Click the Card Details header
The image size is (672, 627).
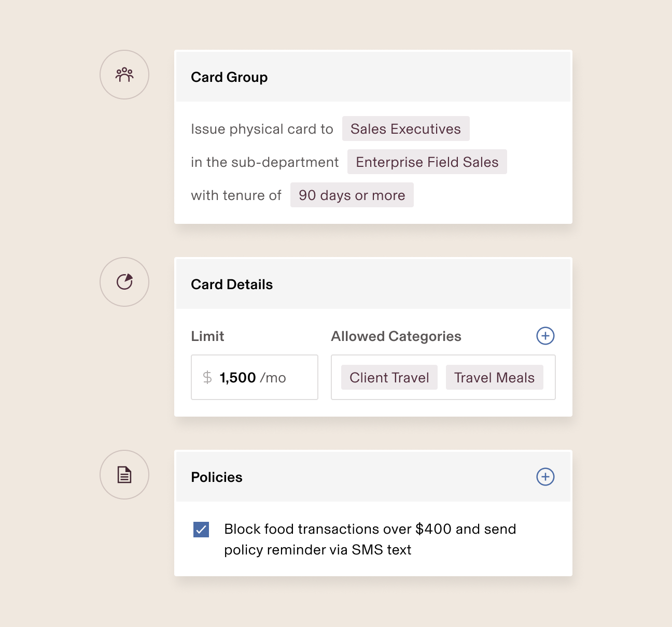[232, 284]
